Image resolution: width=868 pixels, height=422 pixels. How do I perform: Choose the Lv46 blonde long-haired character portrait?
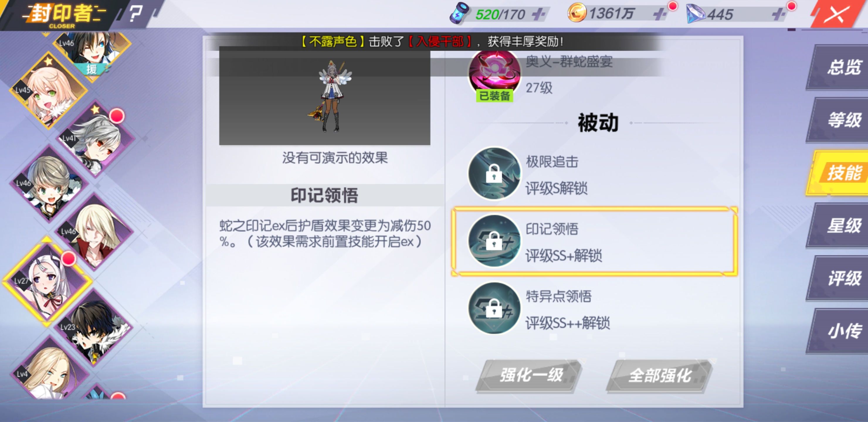click(95, 232)
